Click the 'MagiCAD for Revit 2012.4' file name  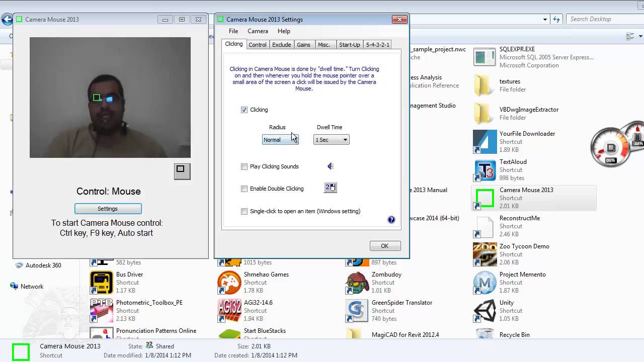[x=405, y=335]
